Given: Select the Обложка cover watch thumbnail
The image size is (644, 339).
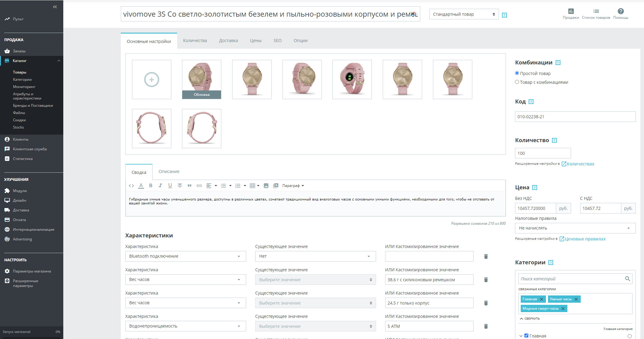Looking at the screenshot, I should [202, 80].
